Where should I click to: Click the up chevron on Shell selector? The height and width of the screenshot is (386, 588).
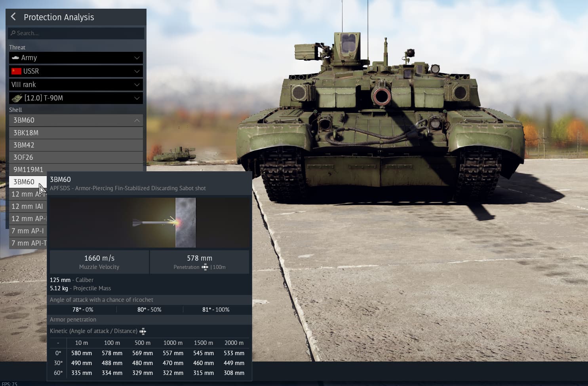point(137,120)
